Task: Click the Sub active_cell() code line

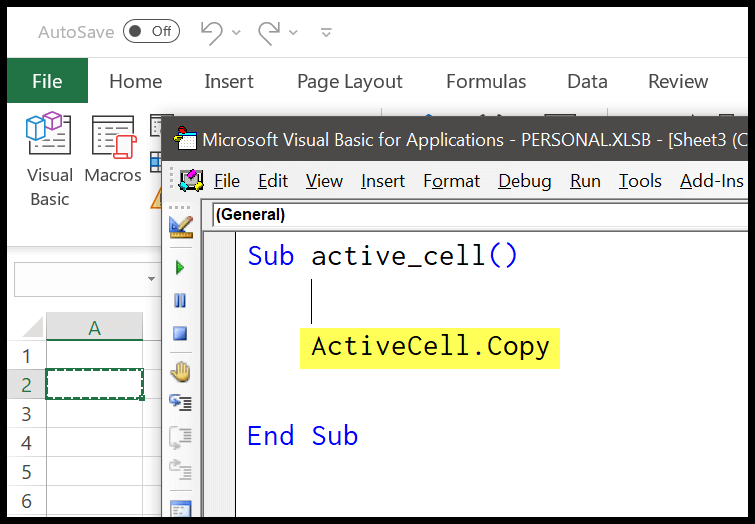Action: click(x=383, y=255)
